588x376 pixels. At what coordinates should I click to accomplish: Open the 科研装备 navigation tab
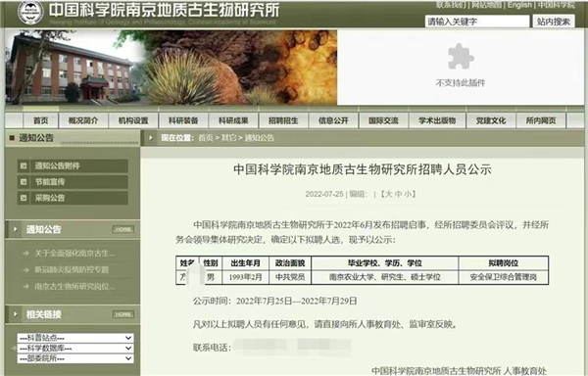tap(183, 120)
